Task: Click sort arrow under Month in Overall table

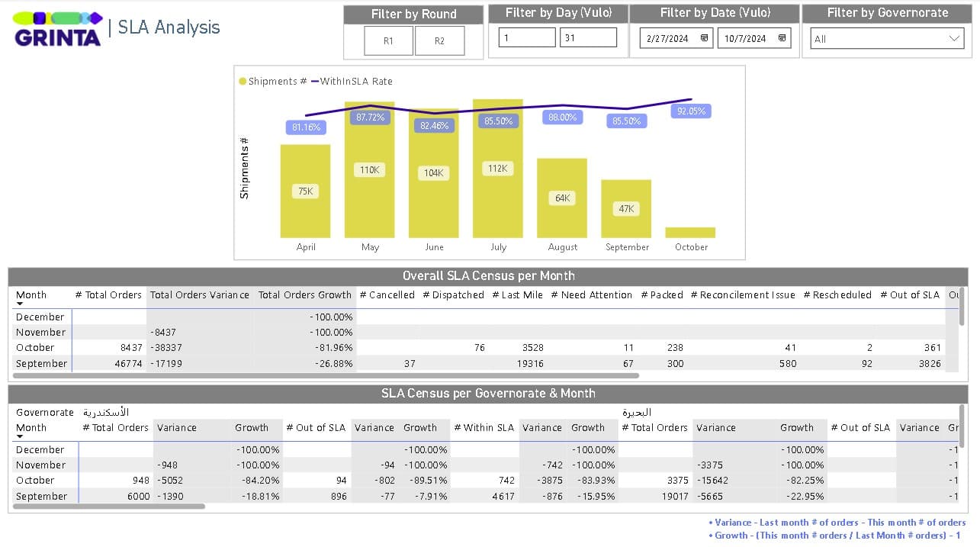Action: coord(20,304)
